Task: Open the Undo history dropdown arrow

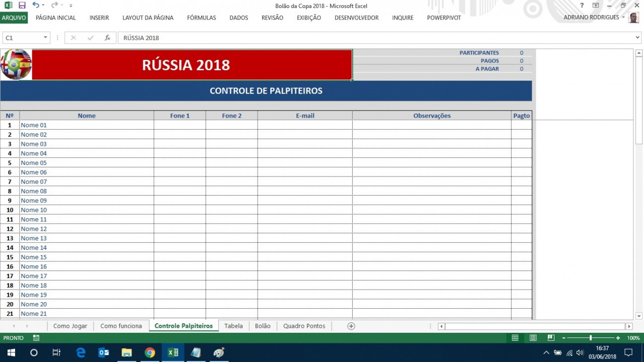Action: coord(43,6)
